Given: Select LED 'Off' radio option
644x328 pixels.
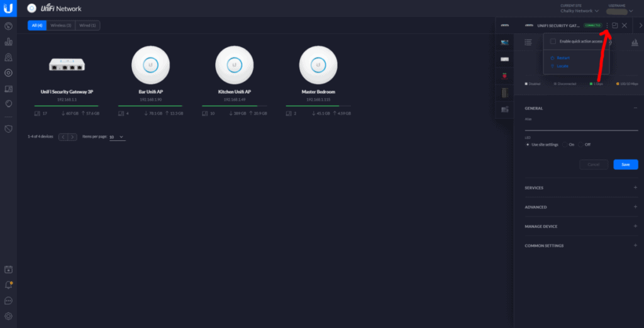Looking at the screenshot, I should pyautogui.click(x=580, y=145).
